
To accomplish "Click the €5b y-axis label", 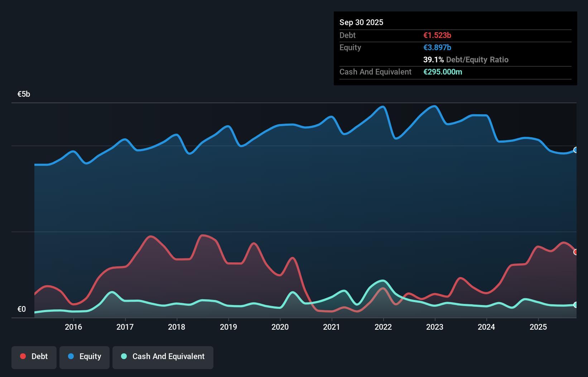I will tap(24, 94).
